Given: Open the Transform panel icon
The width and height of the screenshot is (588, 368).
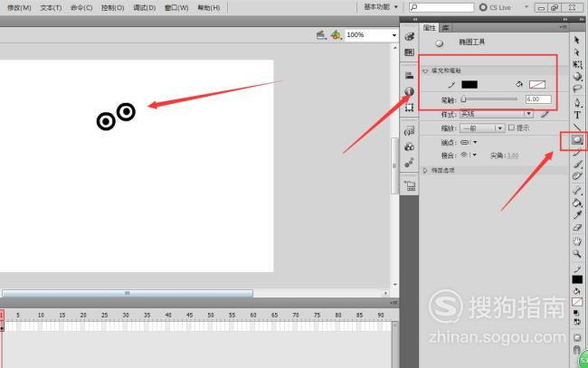Looking at the screenshot, I should point(409,108).
